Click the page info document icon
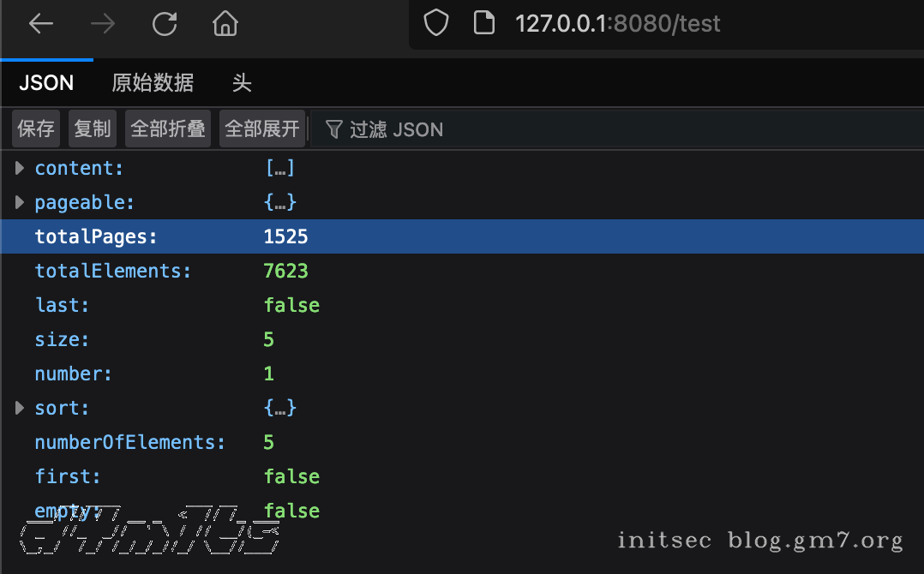Viewport: 924px width, 574px height. [483, 23]
